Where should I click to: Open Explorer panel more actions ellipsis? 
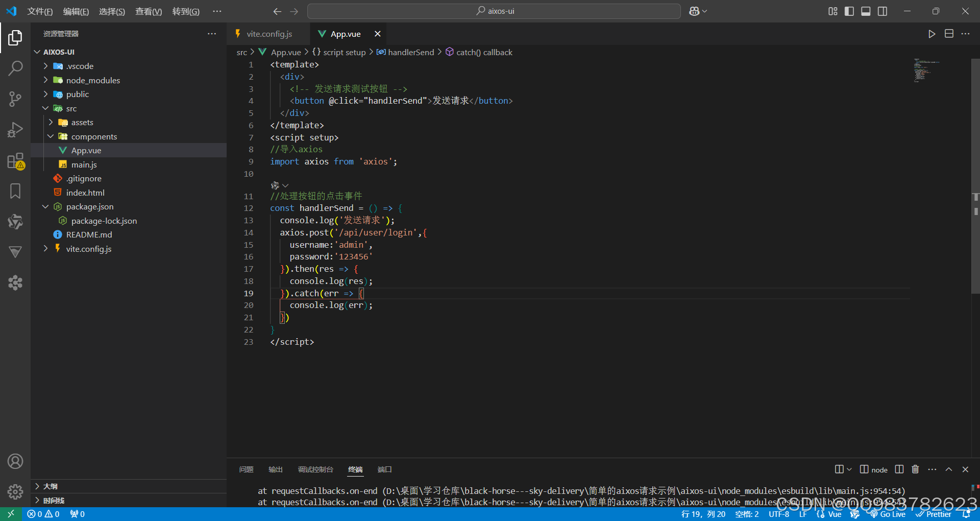pos(212,34)
